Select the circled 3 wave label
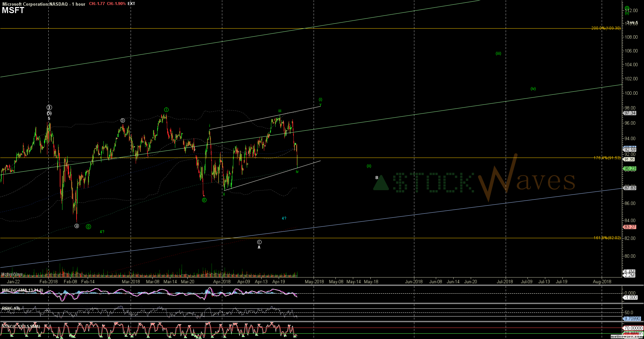The height and width of the screenshot is (339, 644). [x=49, y=108]
